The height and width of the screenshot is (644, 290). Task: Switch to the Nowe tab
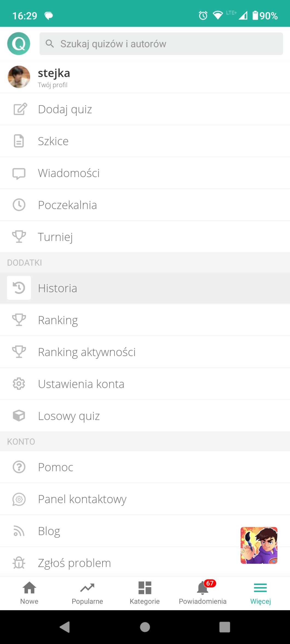[29, 593]
